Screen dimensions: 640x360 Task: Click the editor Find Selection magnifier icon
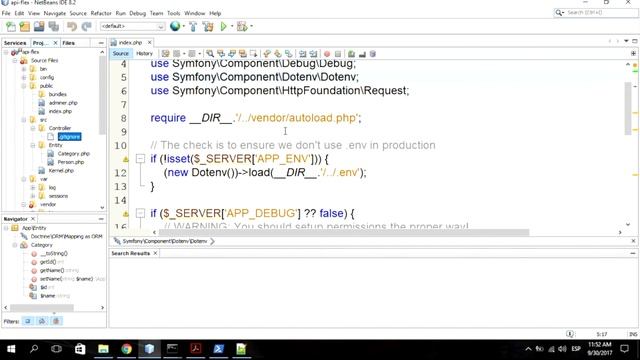click(210, 53)
